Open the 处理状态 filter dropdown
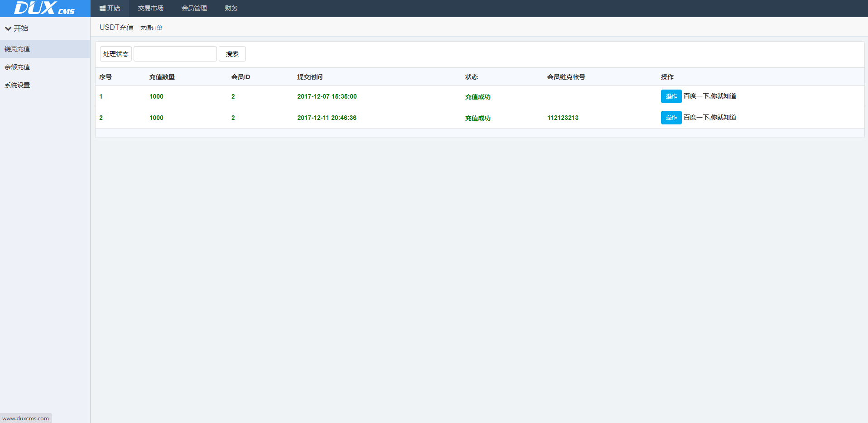 pyautogui.click(x=115, y=54)
